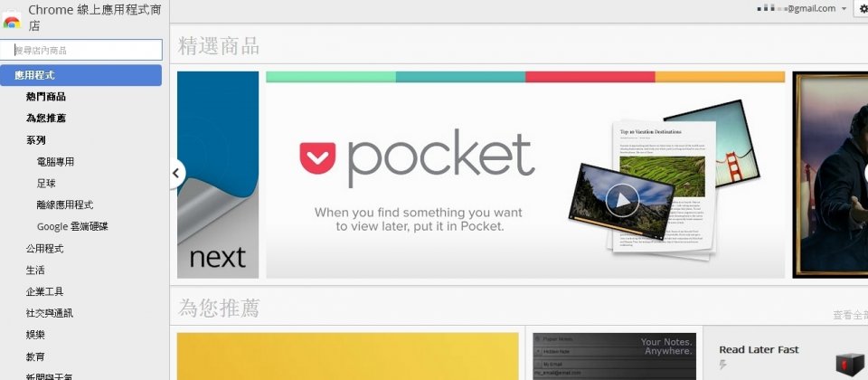
Task: Click the previous carousel arrow
Action: click(x=176, y=174)
